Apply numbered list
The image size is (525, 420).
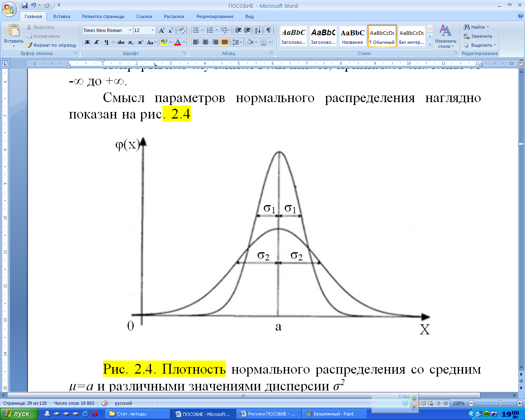(x=210, y=30)
